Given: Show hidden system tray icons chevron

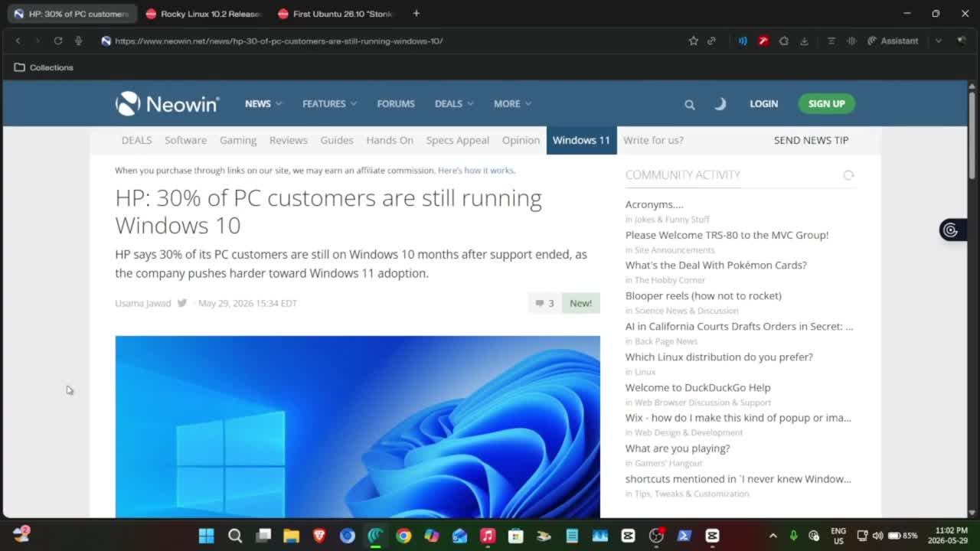Looking at the screenshot, I should click(773, 536).
